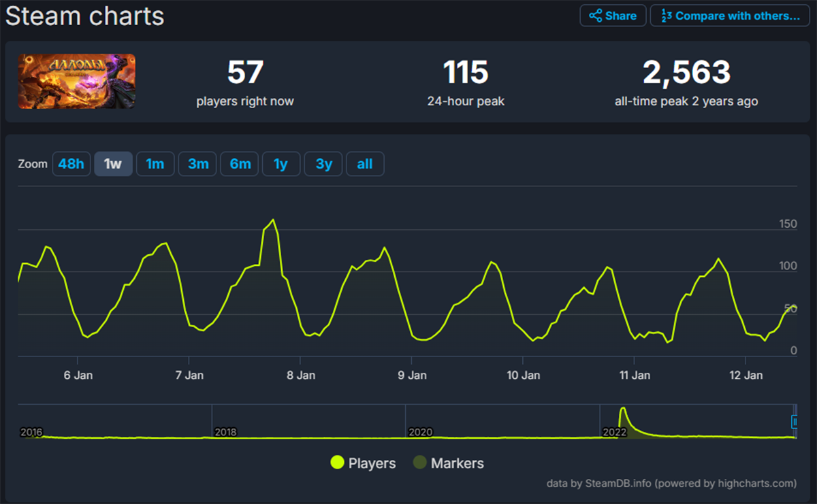Click the 7 Jan peak on chart
The height and width of the screenshot is (504, 817).
tap(273, 220)
